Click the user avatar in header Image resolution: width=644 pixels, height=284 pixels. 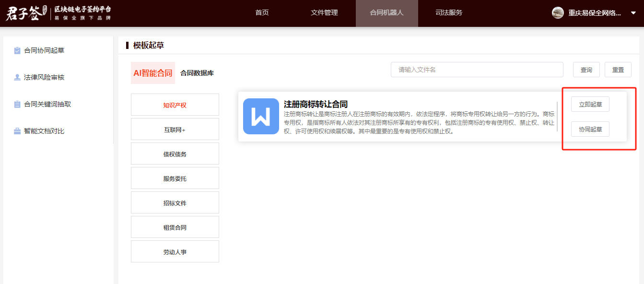click(558, 13)
